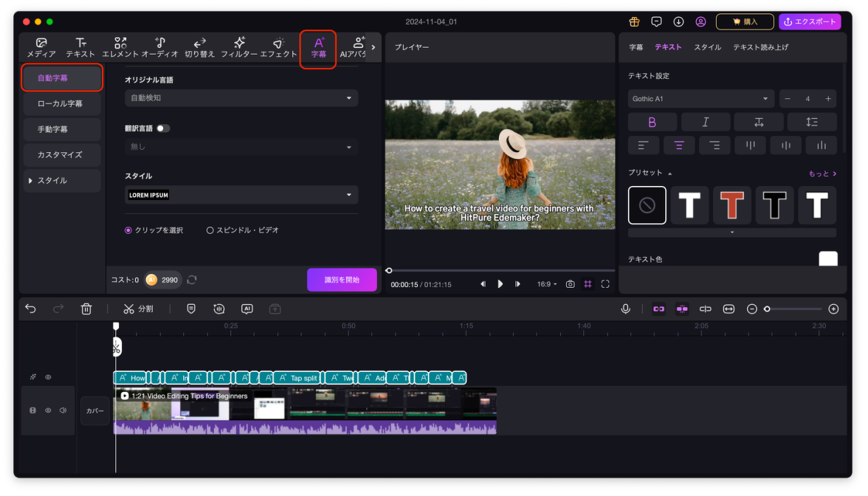Toggle video track visibility eye icon
Screen dimensions: 868x496
(48, 410)
